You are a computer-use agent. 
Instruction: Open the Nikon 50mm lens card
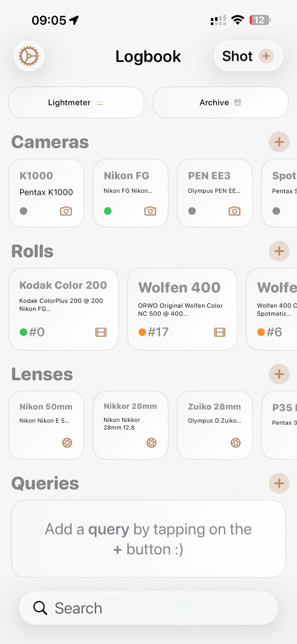coord(46,425)
